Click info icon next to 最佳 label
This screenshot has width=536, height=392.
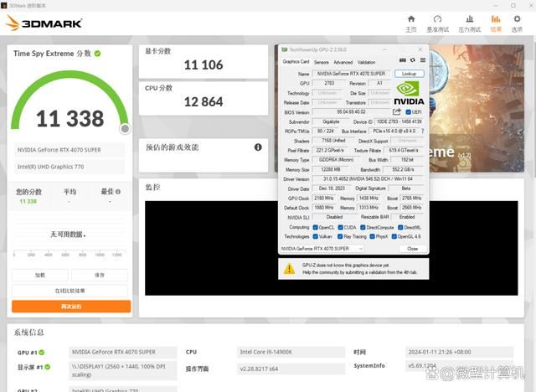pos(118,192)
